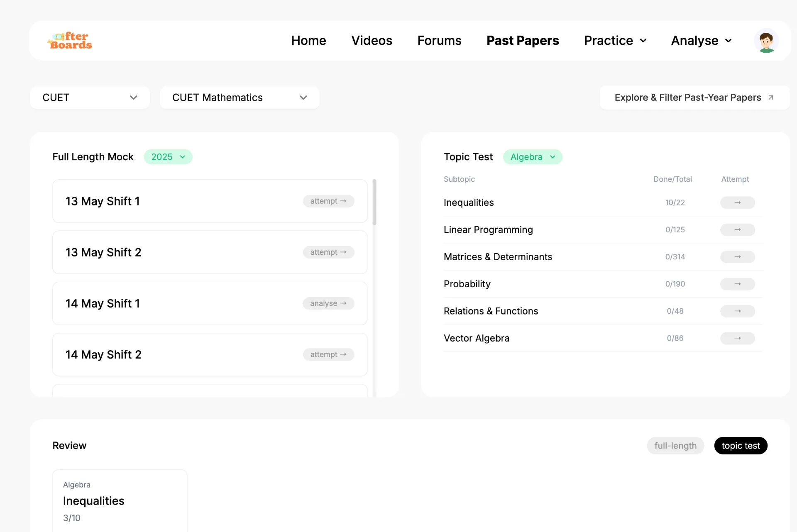Select the topic test review filter
Image resolution: width=797 pixels, height=532 pixels.
741,446
